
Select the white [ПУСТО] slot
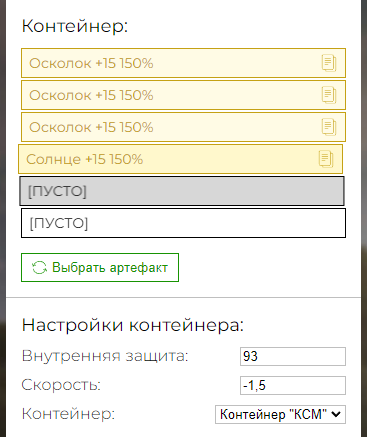point(183,223)
